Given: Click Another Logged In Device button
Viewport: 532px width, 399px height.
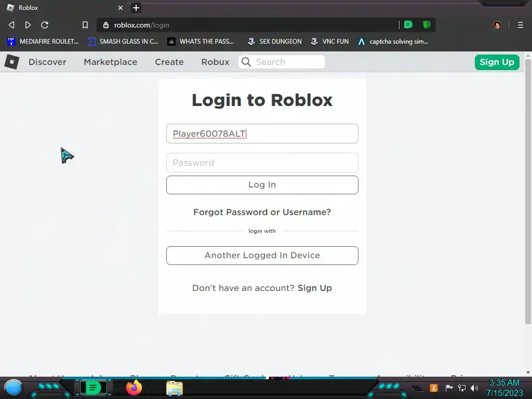Looking at the screenshot, I should [x=262, y=256].
